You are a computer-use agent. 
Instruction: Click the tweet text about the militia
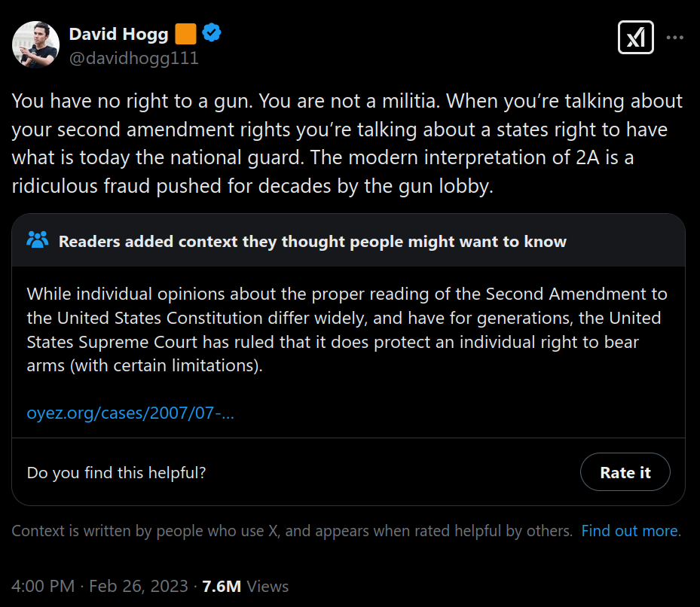tap(347, 143)
